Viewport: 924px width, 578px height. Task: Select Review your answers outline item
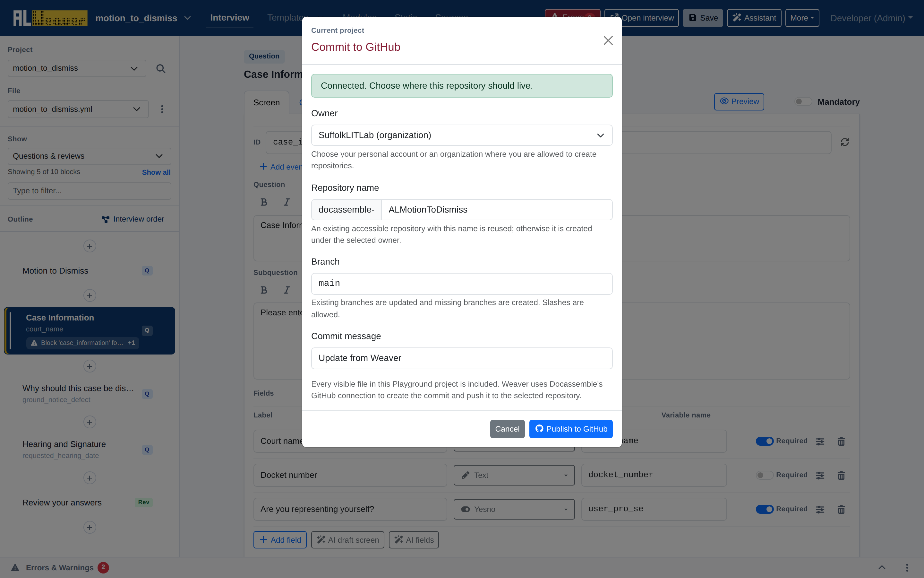tap(89, 503)
